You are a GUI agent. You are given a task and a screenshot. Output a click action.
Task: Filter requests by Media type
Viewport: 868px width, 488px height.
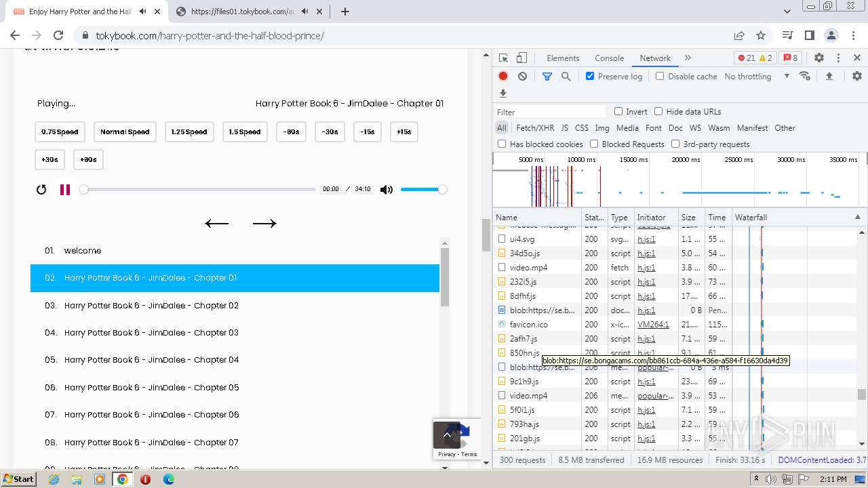(x=627, y=127)
